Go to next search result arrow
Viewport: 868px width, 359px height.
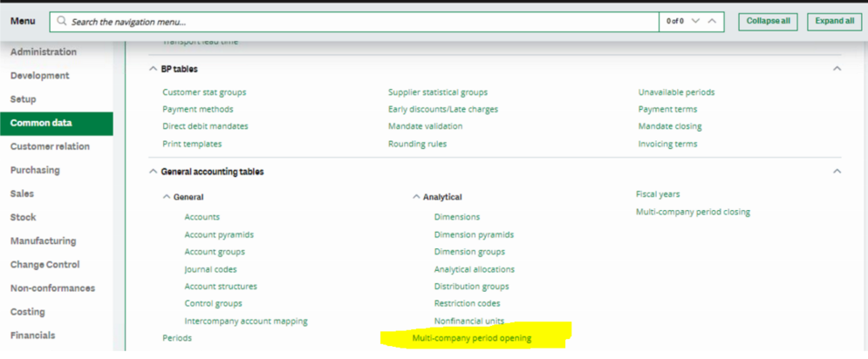[x=695, y=21]
